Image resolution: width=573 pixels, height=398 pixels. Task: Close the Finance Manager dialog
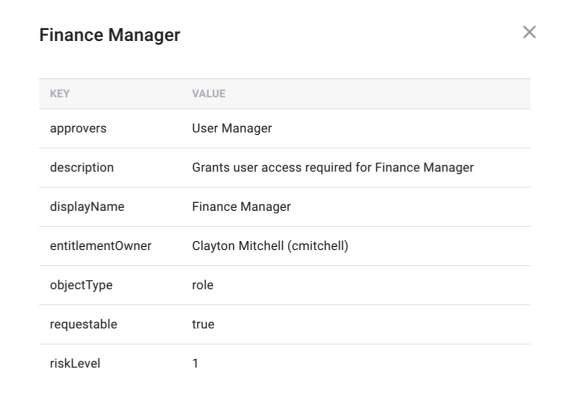529,32
